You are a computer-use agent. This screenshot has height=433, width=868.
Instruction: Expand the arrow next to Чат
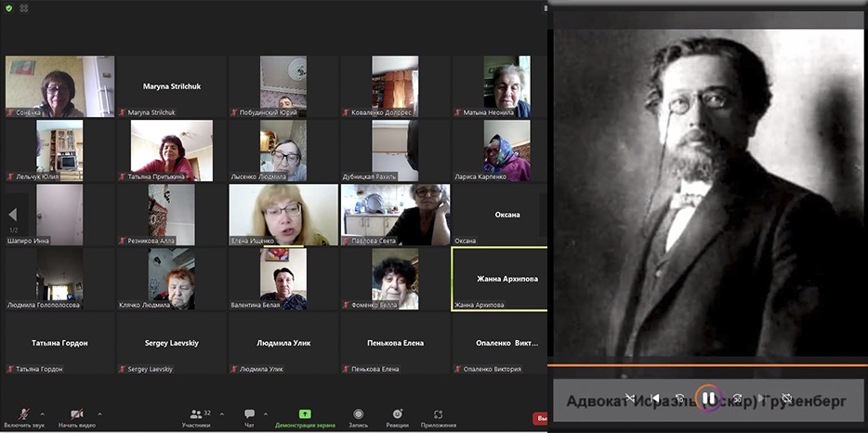click(x=266, y=413)
